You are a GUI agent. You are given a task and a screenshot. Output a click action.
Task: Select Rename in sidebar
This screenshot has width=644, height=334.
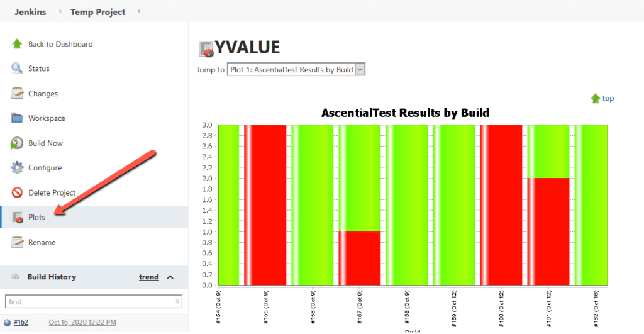pos(42,242)
